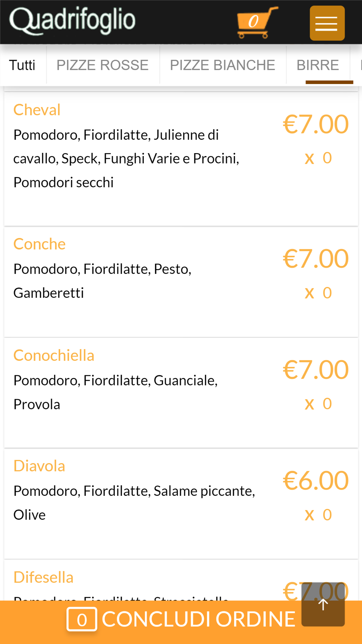Click the Conochiella quantity x 0
The width and height of the screenshot is (362, 644).
pos(318,403)
